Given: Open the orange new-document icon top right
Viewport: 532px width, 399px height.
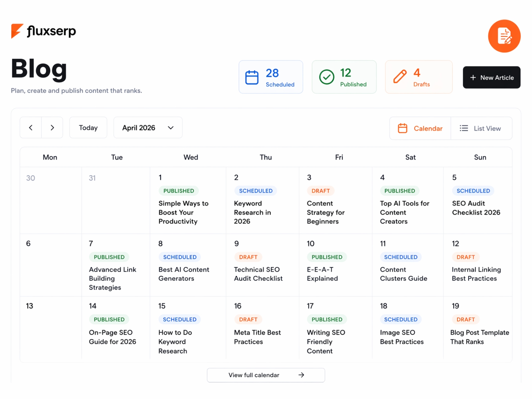Looking at the screenshot, I should tap(504, 36).
